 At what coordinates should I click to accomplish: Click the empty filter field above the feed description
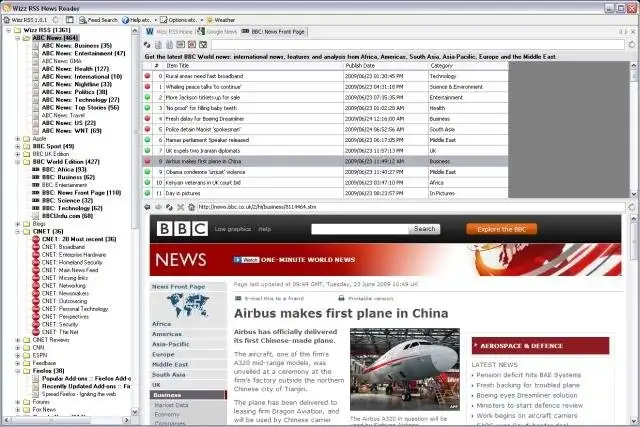[418, 44]
